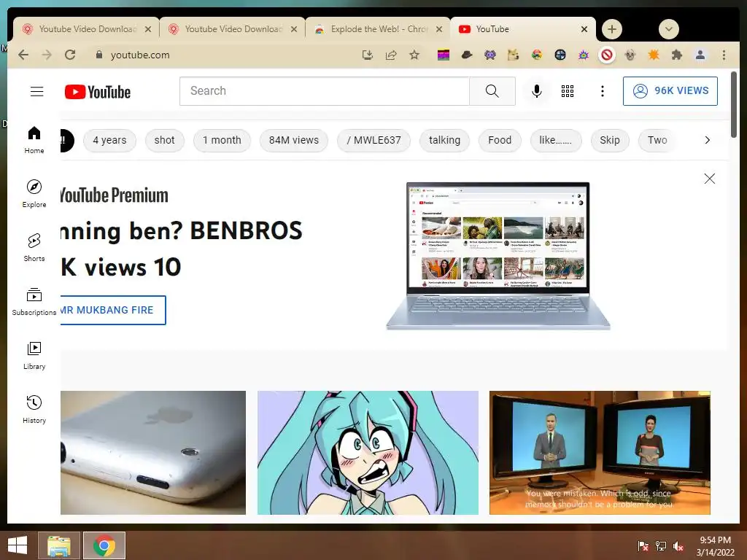Click the install app icon in address bar
This screenshot has height=560, width=747.
click(x=368, y=55)
